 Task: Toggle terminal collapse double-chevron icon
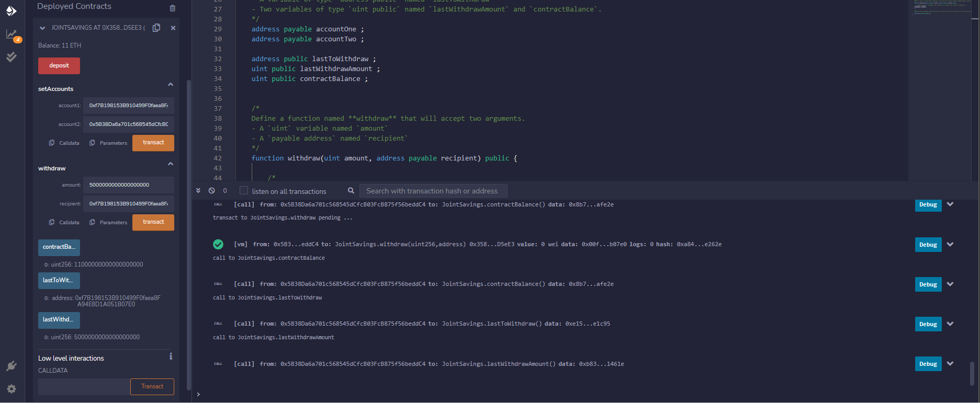pos(198,191)
